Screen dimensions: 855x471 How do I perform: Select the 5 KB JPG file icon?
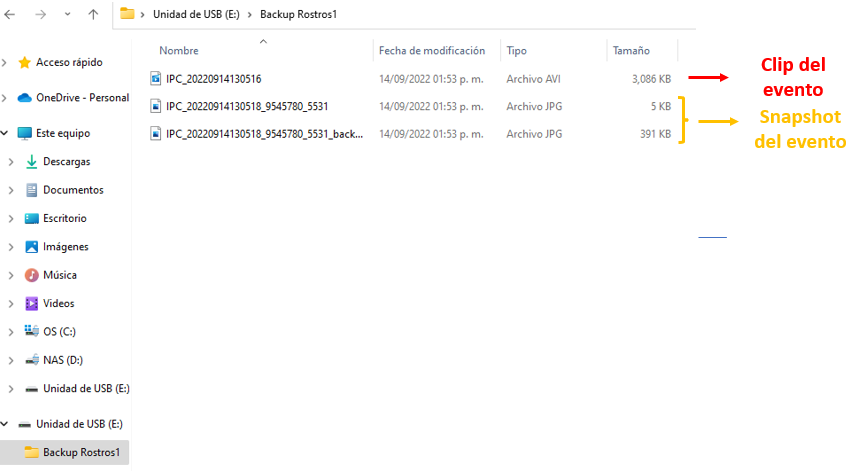click(x=156, y=106)
